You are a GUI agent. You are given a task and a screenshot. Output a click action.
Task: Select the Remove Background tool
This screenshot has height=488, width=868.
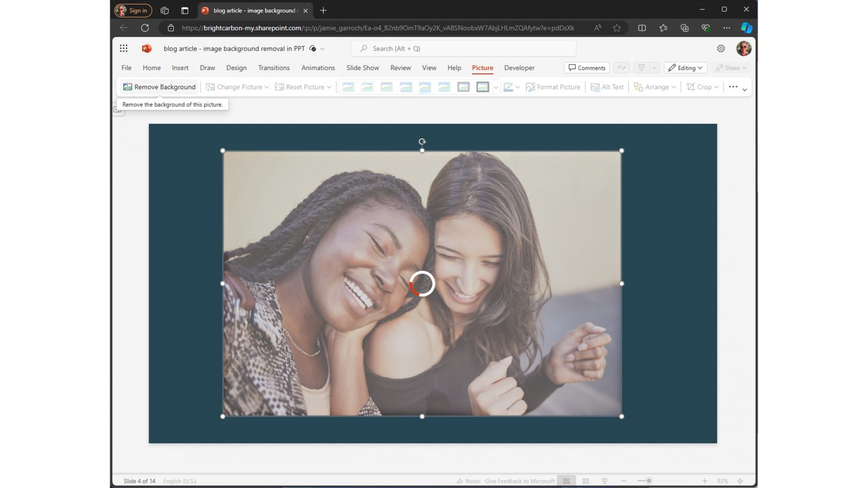(159, 86)
